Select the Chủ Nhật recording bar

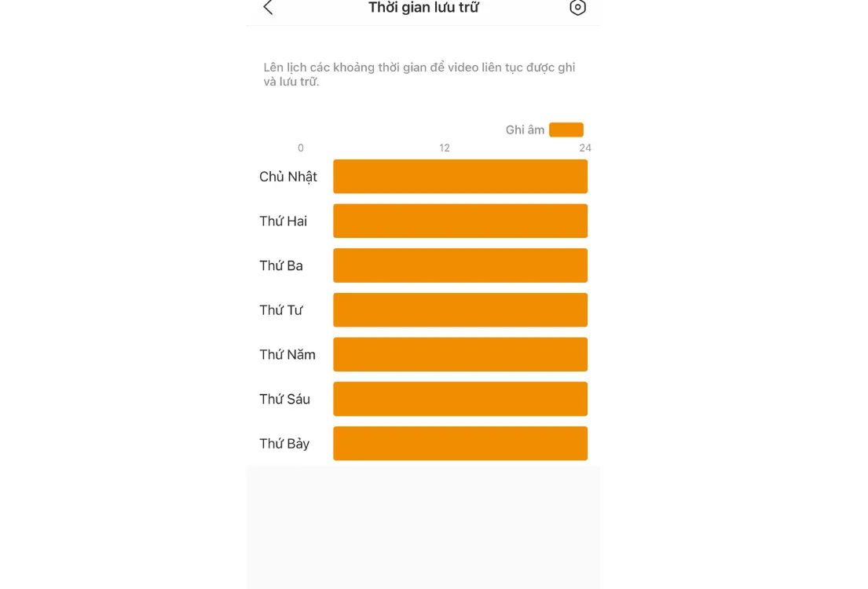[x=460, y=177]
